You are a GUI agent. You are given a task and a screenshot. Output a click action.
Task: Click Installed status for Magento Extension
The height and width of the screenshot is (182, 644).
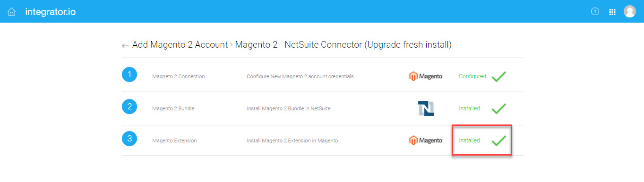469,141
